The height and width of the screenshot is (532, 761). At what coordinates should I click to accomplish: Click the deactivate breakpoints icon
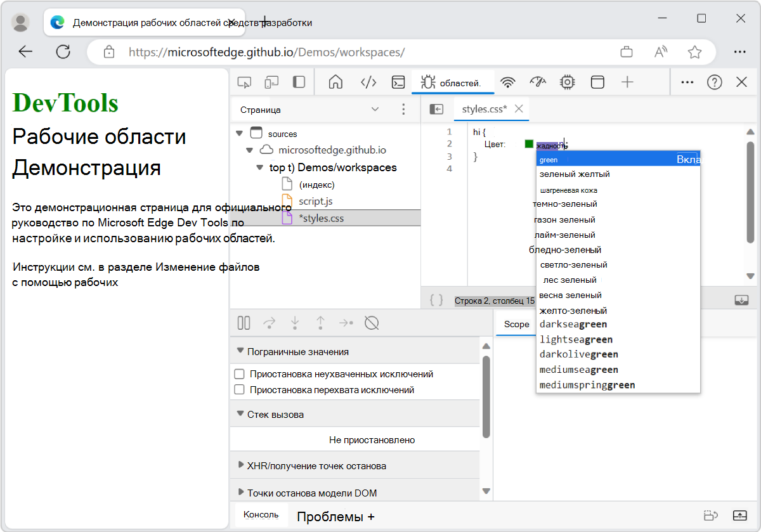tap(372, 323)
